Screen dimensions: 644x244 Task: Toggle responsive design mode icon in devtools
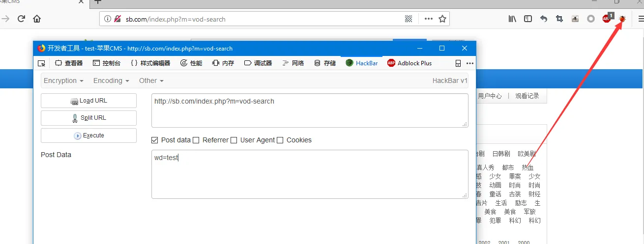458,63
